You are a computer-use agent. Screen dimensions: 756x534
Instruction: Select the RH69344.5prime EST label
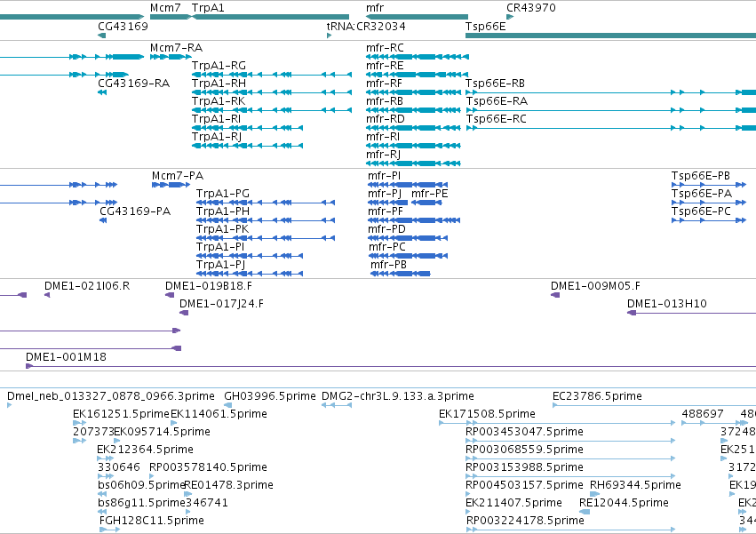[635, 485]
